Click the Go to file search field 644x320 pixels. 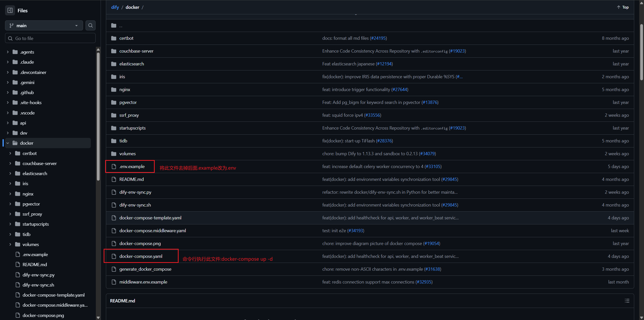click(50, 38)
